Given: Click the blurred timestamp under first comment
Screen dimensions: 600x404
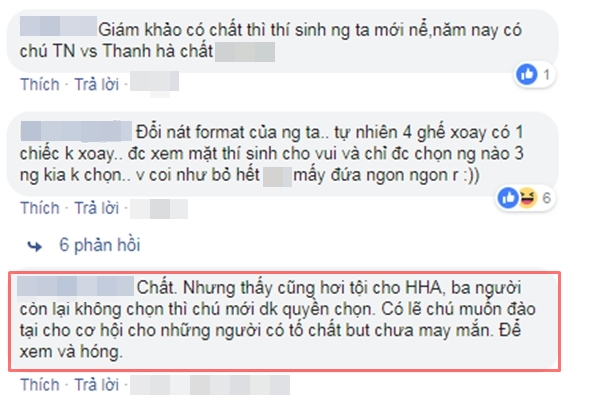Looking at the screenshot, I should [x=154, y=81].
